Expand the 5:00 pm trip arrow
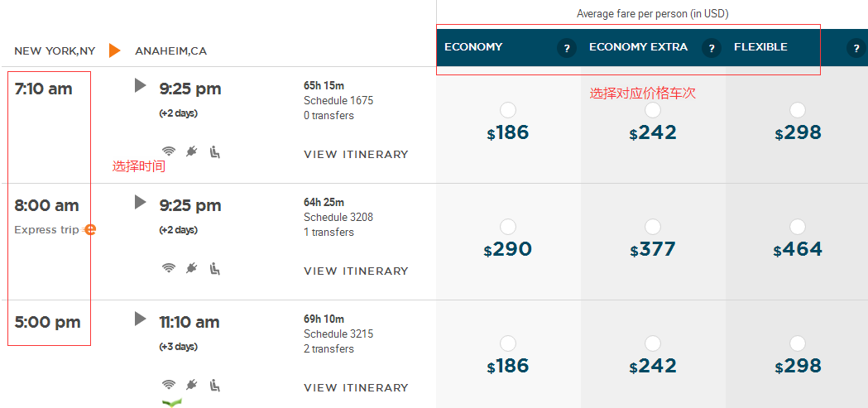The height and width of the screenshot is (408, 868). pyautogui.click(x=141, y=319)
